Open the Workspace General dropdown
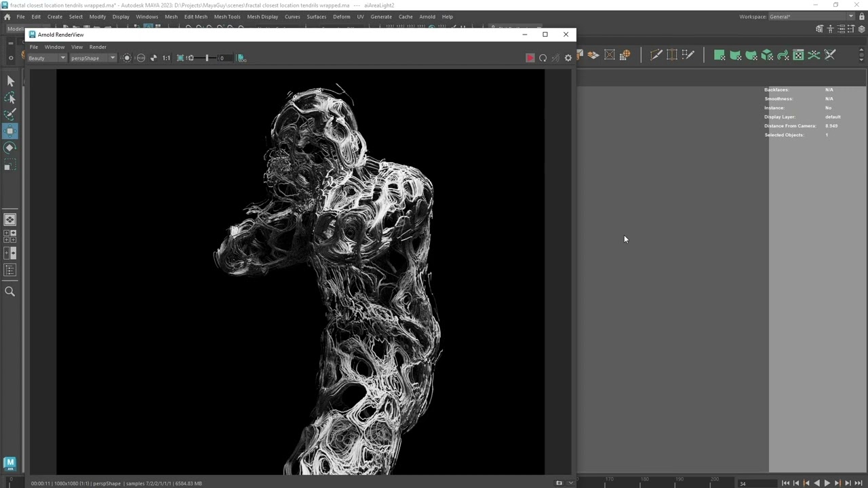Screen dimensions: 868x488 click(x=811, y=16)
